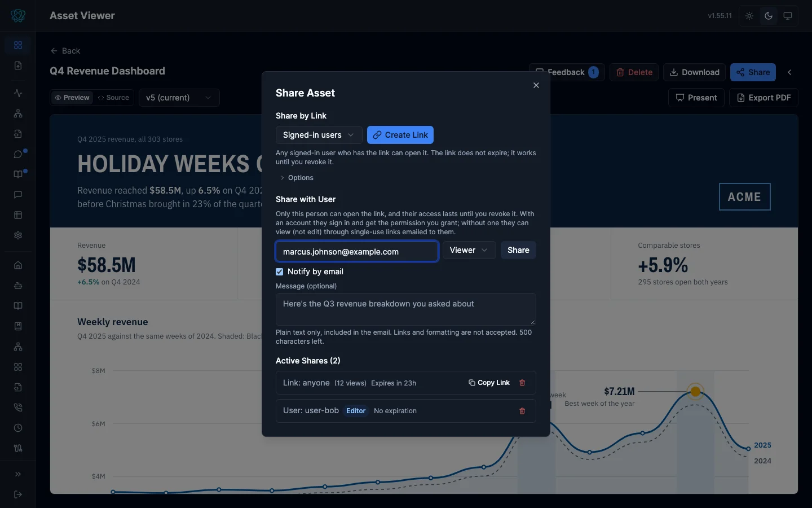This screenshot has width=812, height=508.
Task: Click the Download button
Action: coord(694,72)
